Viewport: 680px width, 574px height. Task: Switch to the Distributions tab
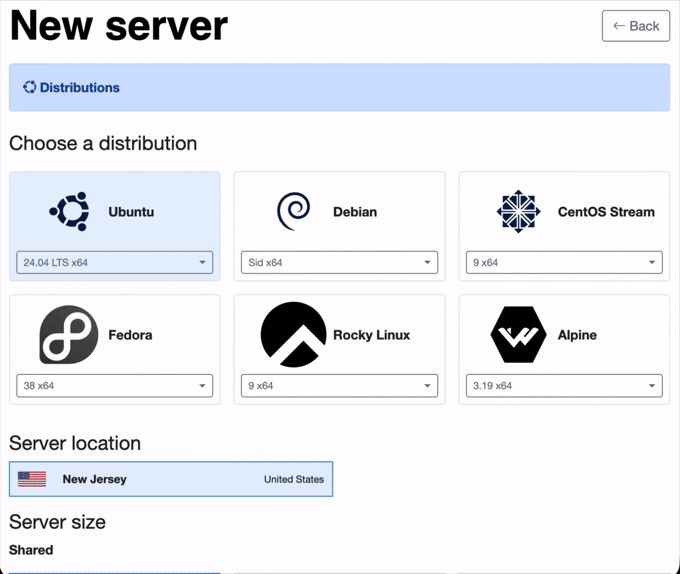[x=79, y=88]
